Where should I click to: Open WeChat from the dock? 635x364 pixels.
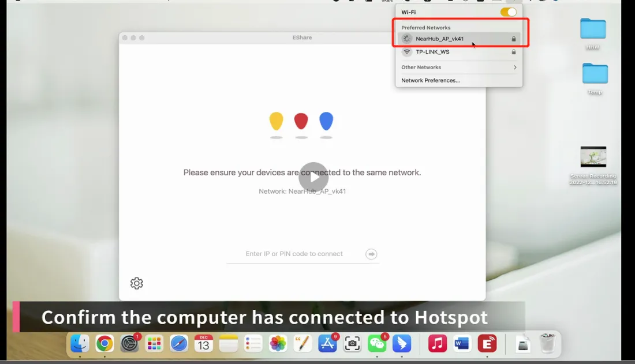[377, 344]
